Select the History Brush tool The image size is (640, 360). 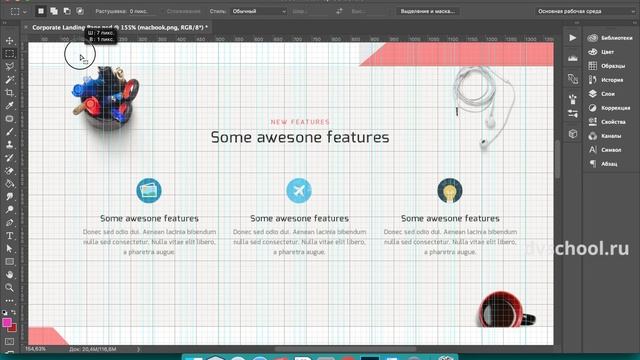[9, 158]
